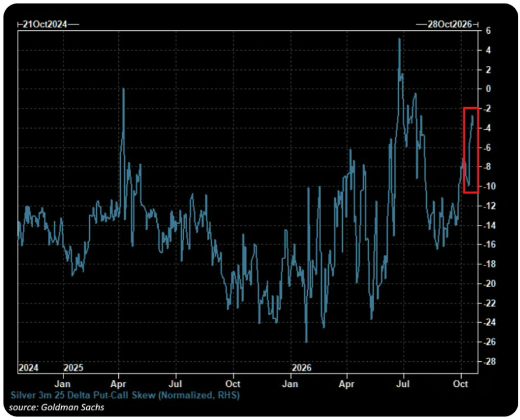Click the y-axis value "6"
This screenshot has width=520, height=420.
coord(488,30)
